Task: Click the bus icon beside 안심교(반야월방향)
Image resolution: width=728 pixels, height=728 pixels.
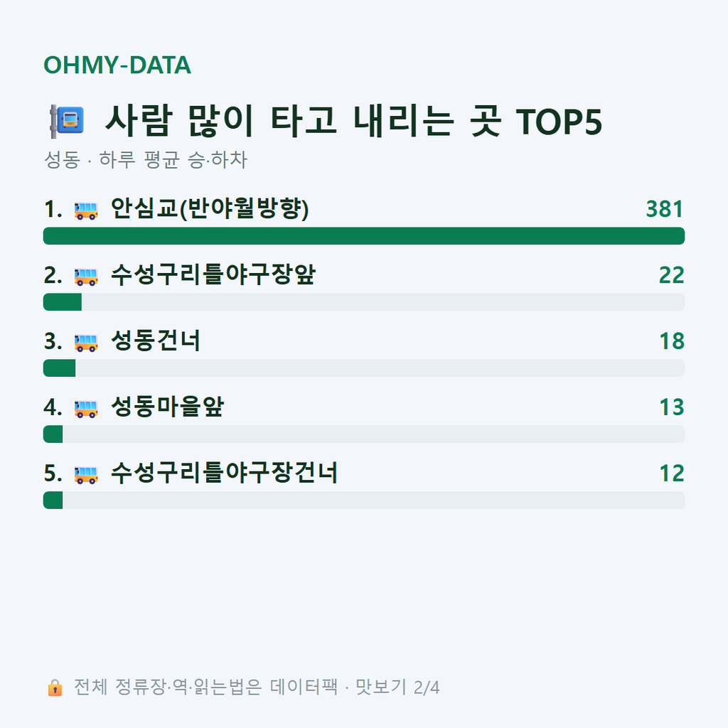Action: [86, 210]
